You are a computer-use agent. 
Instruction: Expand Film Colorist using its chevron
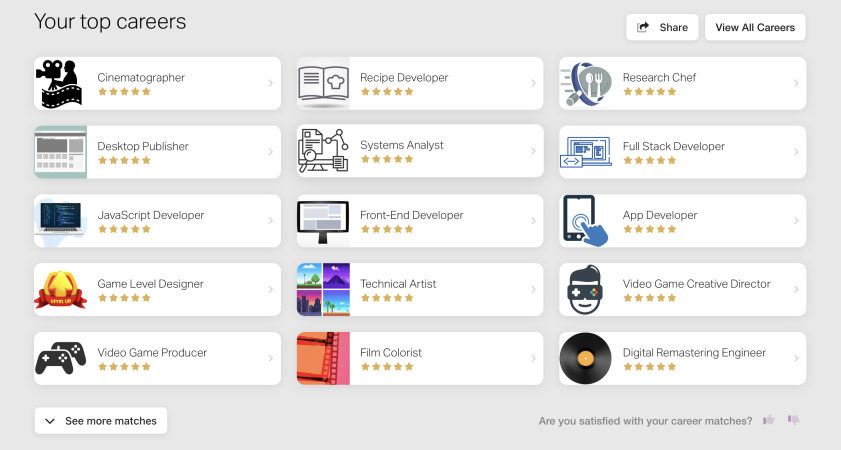[533, 358]
